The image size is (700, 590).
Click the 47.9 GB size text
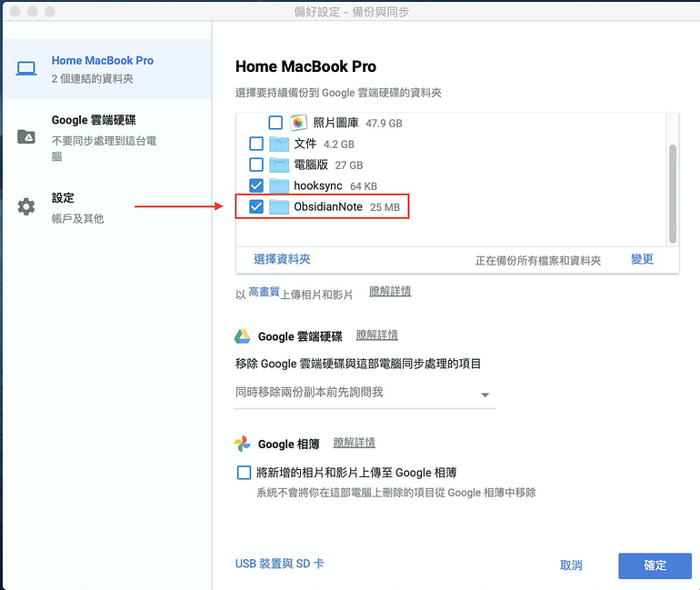(x=384, y=123)
